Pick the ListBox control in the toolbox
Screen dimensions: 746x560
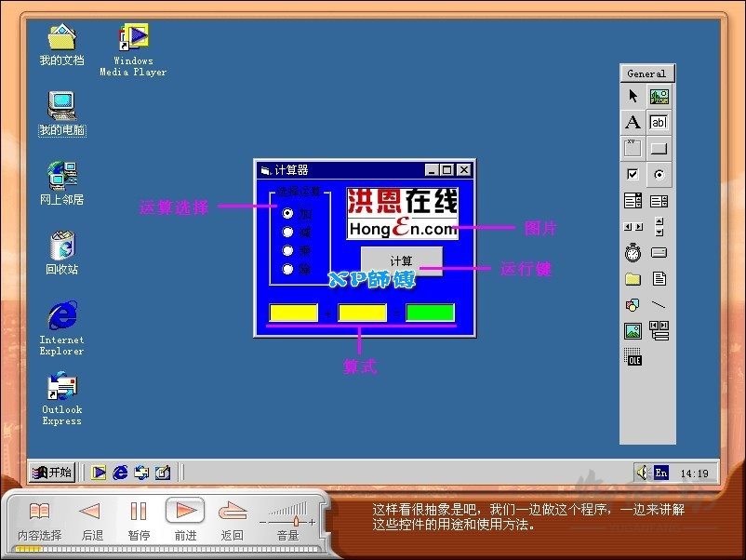pos(659,201)
